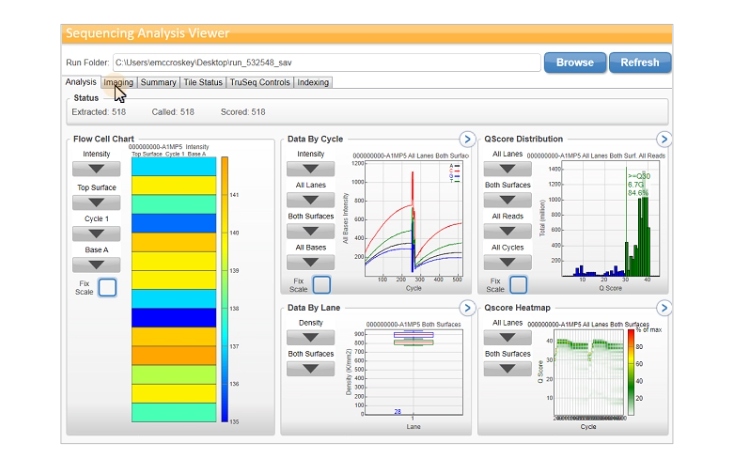Click the Refresh button

639,62
